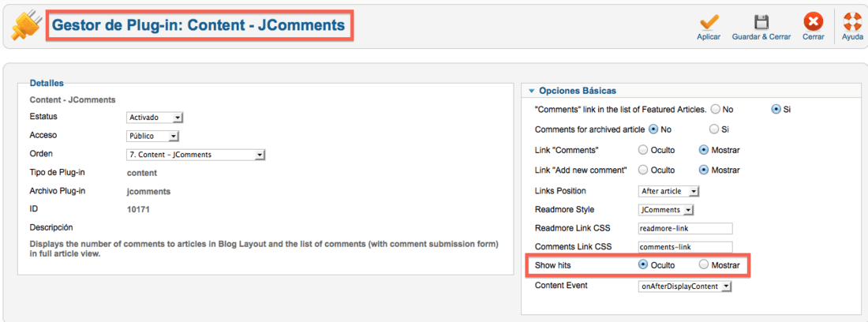Choose Oculto for Link "Add new comment"
The height and width of the screenshot is (322, 868).
pyautogui.click(x=642, y=170)
